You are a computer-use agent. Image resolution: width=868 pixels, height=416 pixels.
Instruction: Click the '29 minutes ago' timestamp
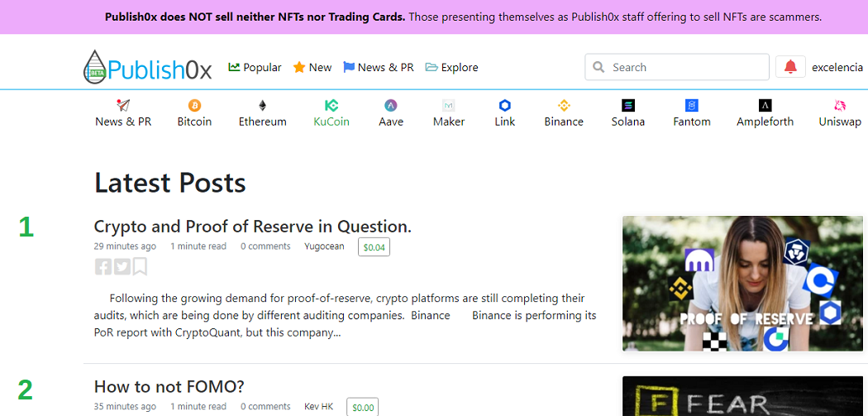(125, 246)
